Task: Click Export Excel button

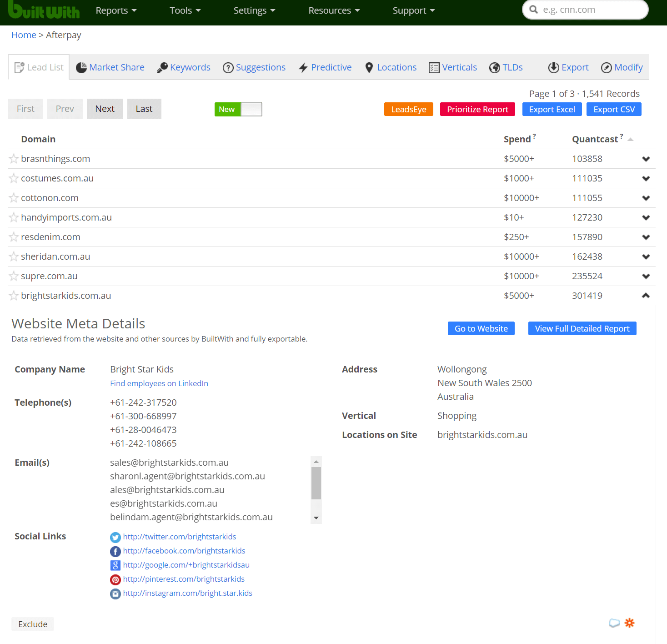Action: (x=552, y=109)
